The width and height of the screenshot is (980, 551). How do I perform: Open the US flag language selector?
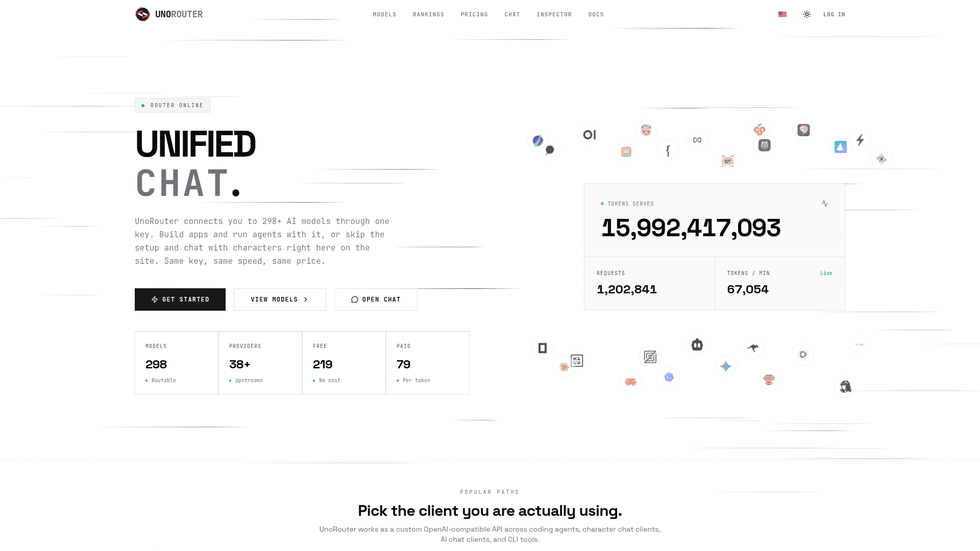tap(782, 14)
